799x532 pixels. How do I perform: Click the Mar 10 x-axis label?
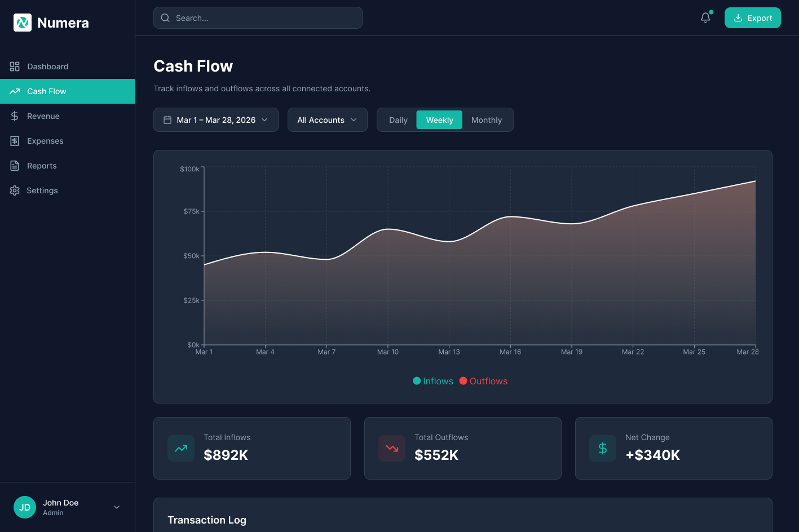(x=388, y=352)
